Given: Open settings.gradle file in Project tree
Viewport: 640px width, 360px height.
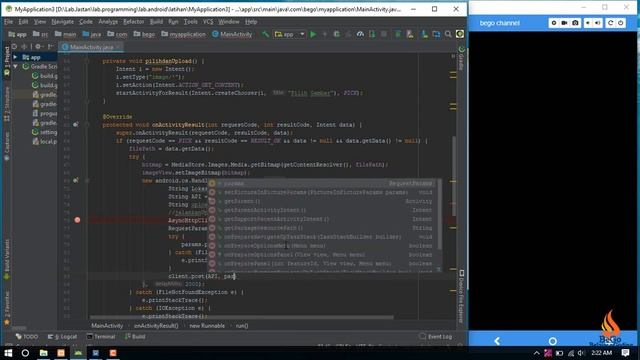Looking at the screenshot, I should [44, 132].
